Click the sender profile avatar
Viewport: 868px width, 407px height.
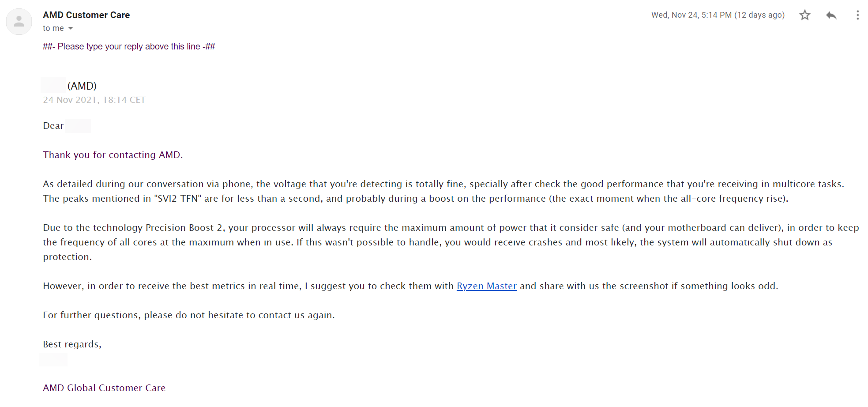19,21
